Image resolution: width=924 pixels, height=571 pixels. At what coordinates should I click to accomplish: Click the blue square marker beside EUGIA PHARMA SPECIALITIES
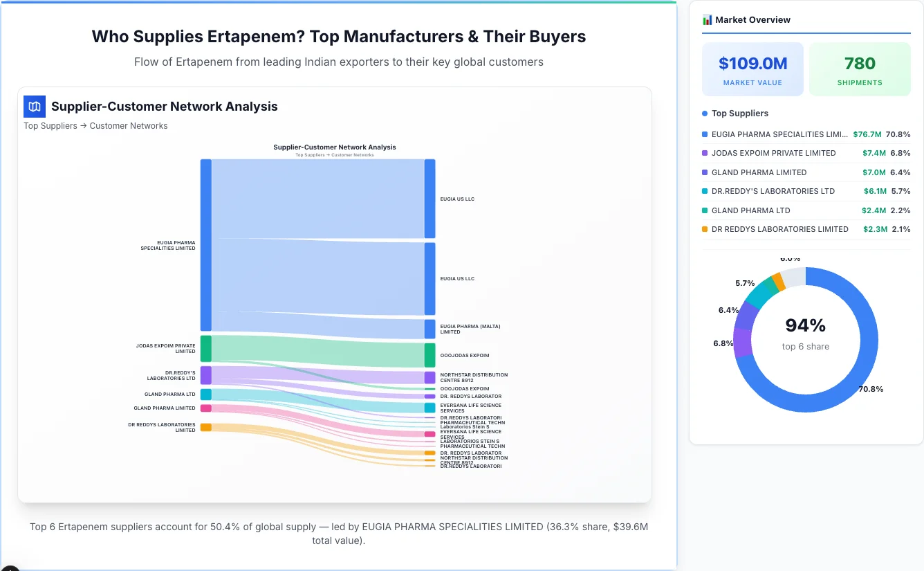705,134
